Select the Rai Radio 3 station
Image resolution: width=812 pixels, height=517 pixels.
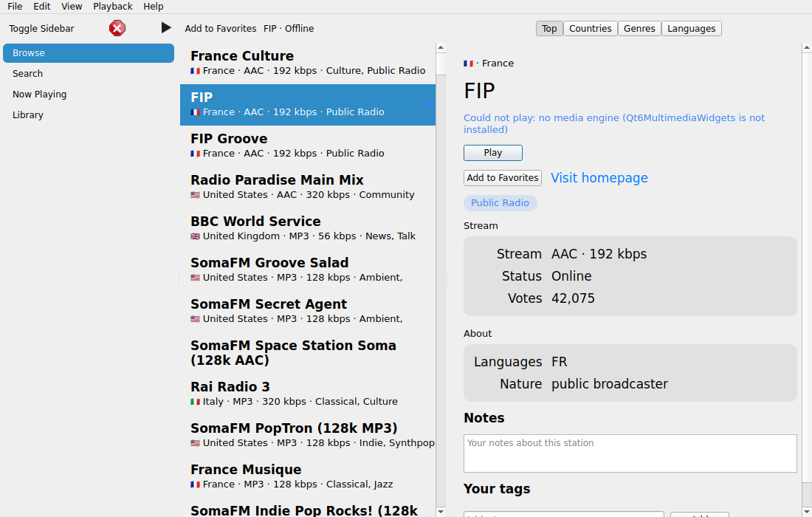point(308,394)
